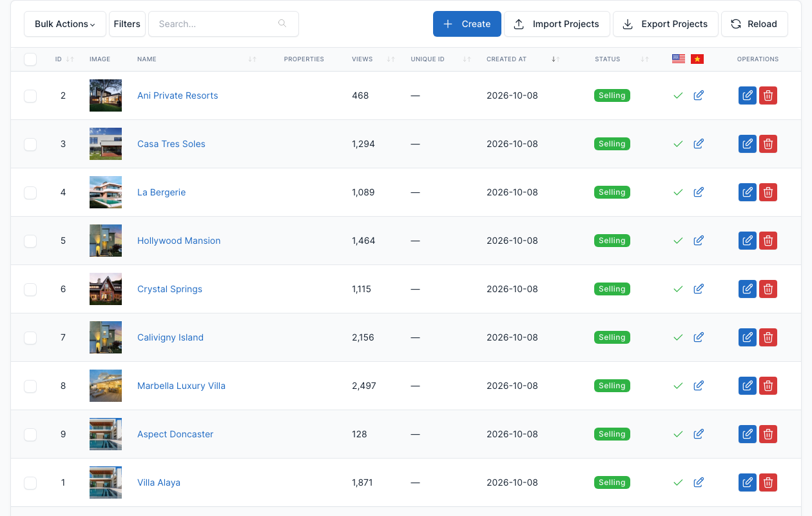The height and width of the screenshot is (516, 812).
Task: Delete the Aspect Doncaster project
Action: coord(768,434)
